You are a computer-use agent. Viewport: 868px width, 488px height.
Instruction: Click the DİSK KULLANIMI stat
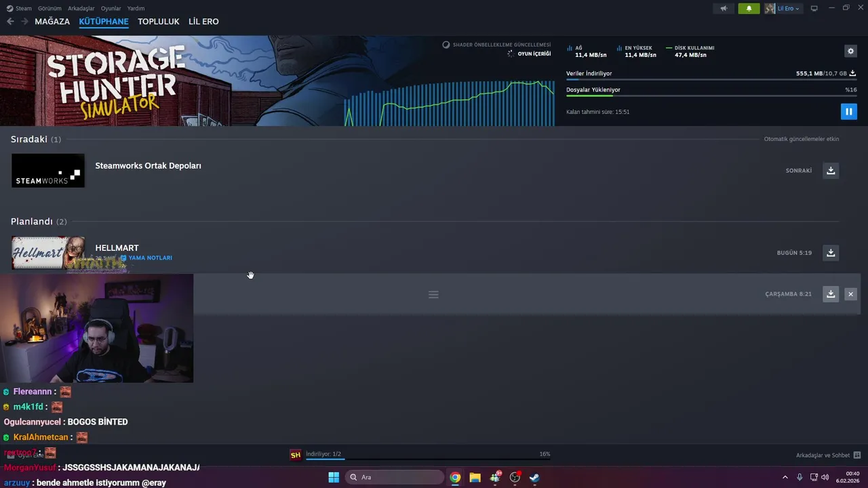690,52
